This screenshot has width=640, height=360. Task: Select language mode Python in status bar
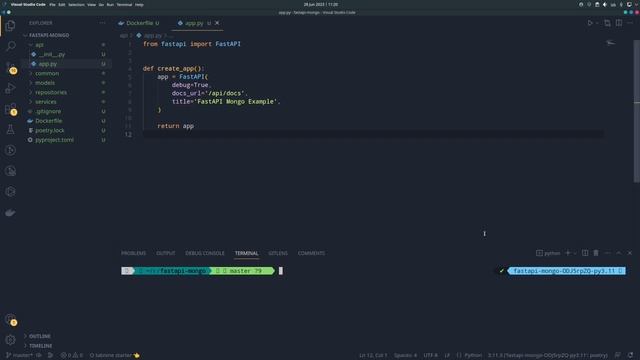(473, 356)
